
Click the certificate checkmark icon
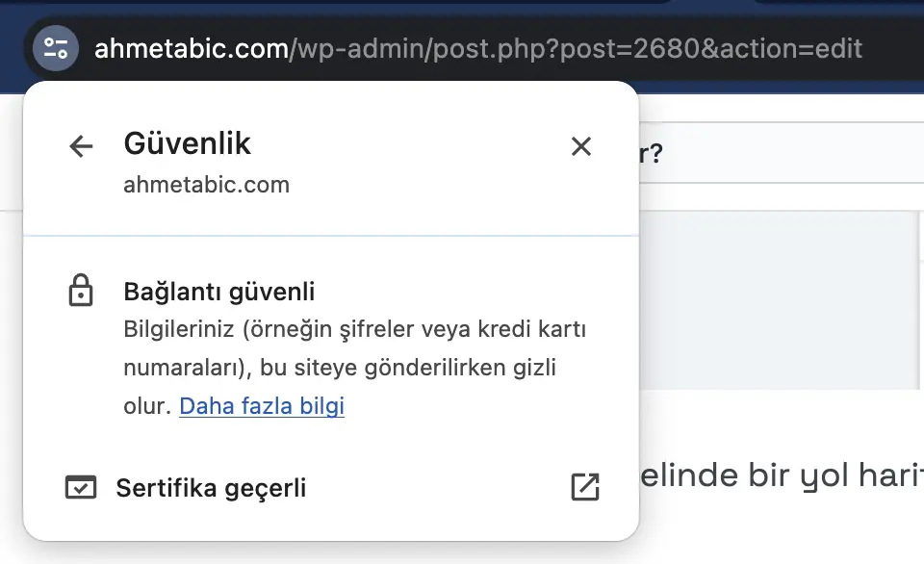(x=81, y=487)
